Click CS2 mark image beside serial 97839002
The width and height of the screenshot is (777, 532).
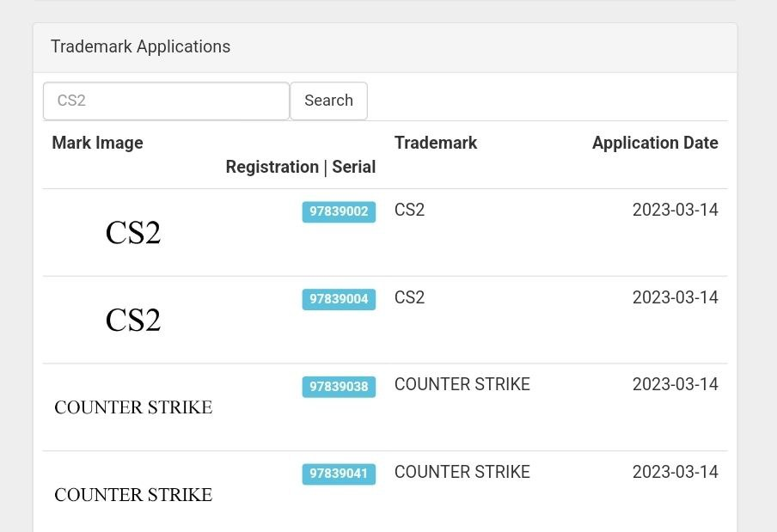133,233
